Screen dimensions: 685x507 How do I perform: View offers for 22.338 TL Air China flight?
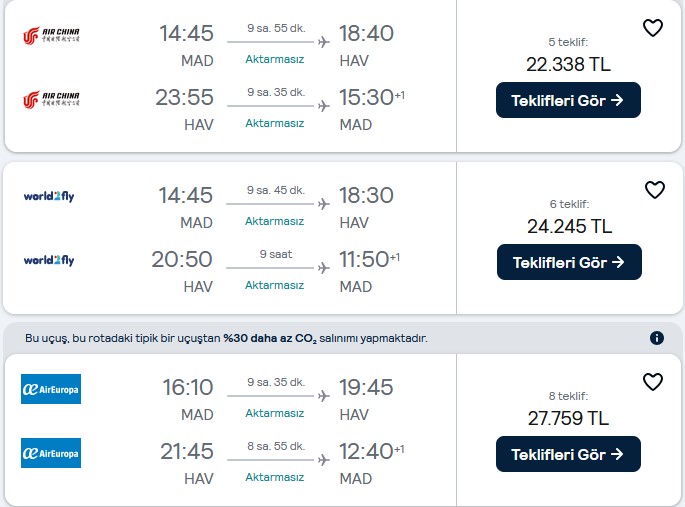[x=568, y=100]
